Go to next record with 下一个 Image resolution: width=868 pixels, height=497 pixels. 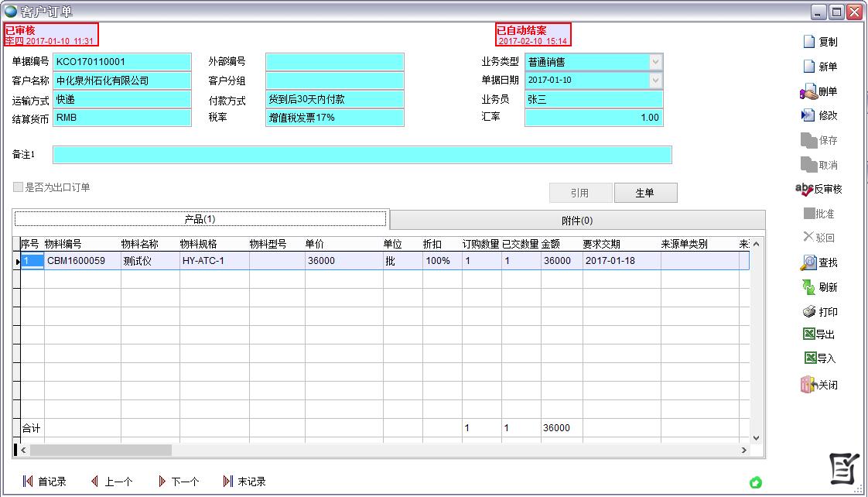178,482
